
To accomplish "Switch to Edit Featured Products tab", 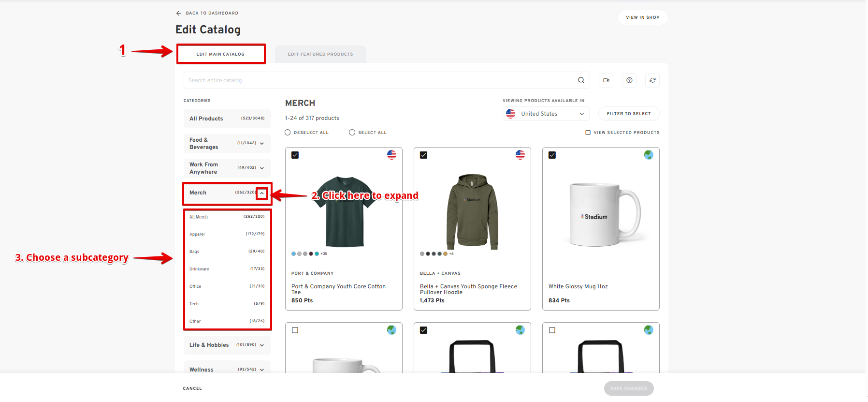I will [x=320, y=54].
